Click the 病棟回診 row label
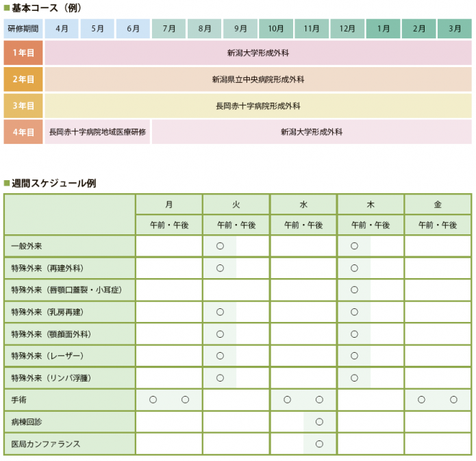Viewport: 476px width, 461px height. click(x=70, y=422)
